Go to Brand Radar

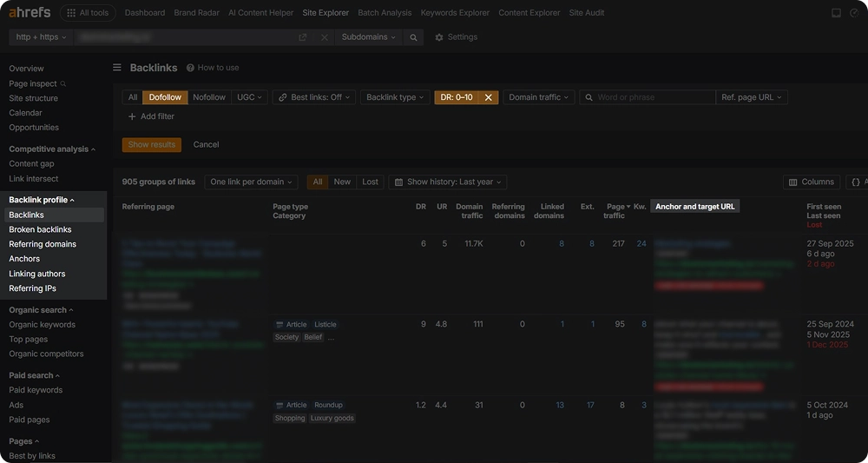coord(196,13)
